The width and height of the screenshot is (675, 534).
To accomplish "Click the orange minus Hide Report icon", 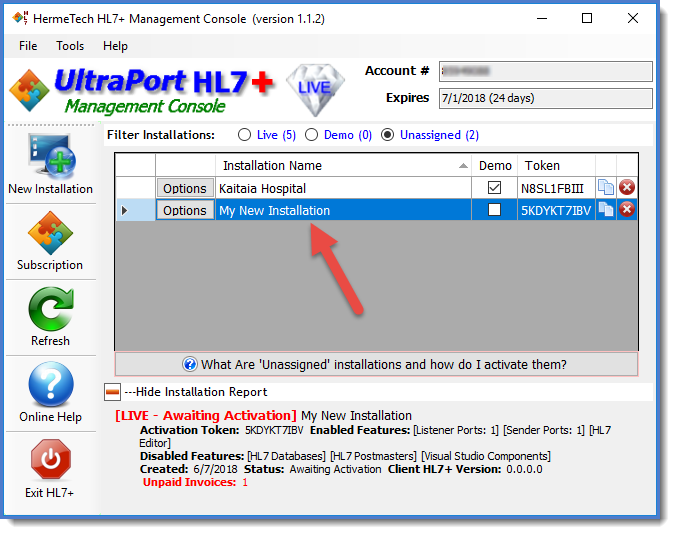I will pyautogui.click(x=112, y=392).
